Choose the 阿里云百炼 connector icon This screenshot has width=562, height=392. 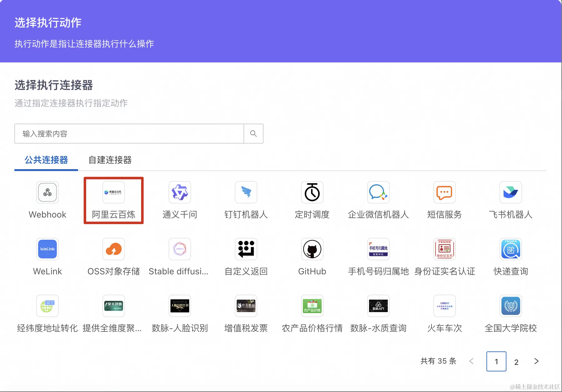click(x=114, y=192)
